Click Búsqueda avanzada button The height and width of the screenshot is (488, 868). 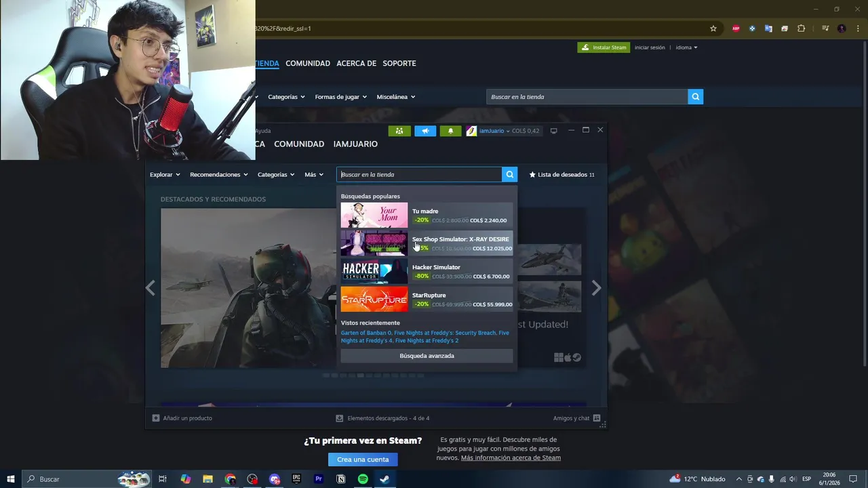(427, 356)
